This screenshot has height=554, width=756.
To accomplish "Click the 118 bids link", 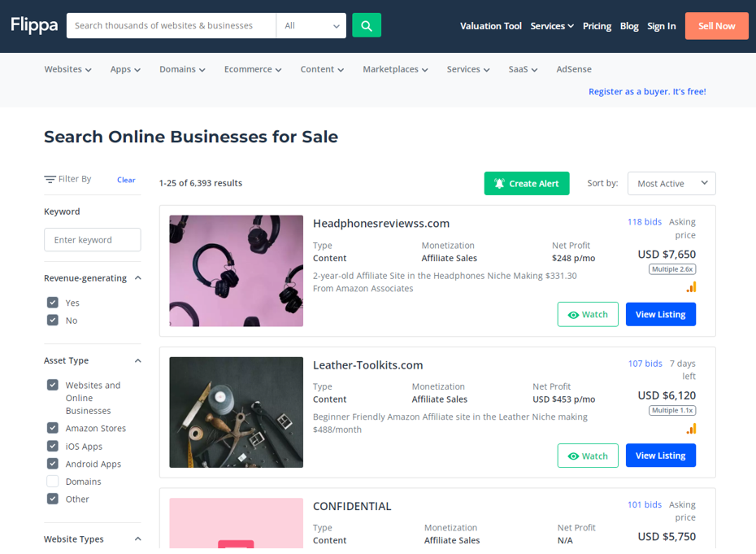I will pyautogui.click(x=645, y=221).
